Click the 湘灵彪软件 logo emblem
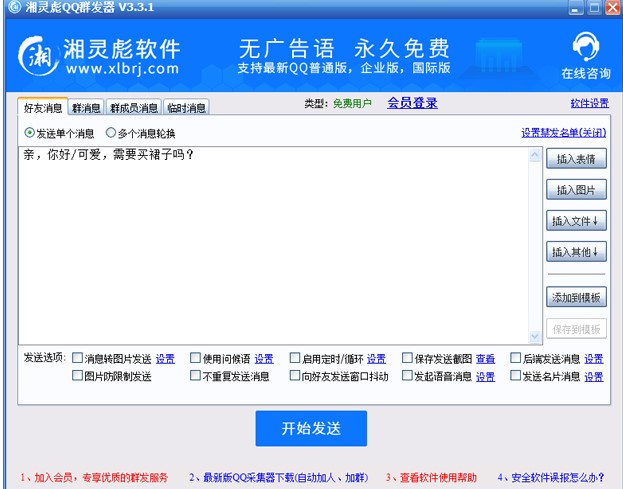This screenshot has width=623, height=489. [x=38, y=56]
